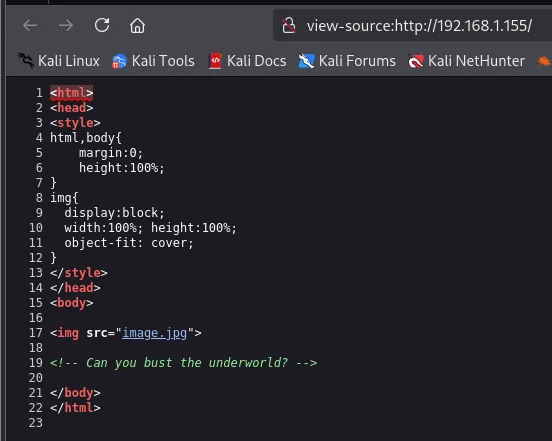The image size is (552, 441).
Task: Click the html,body{ selector text
Action: point(86,138)
